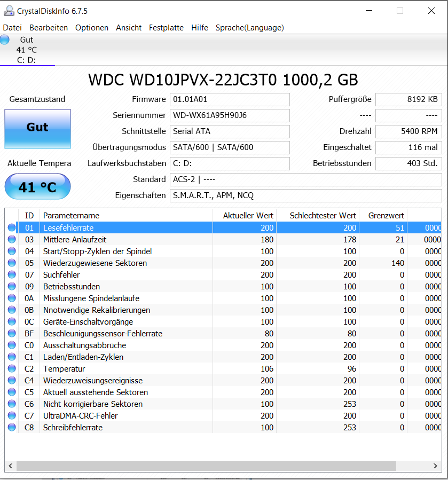Click status orb of Schreibfehlerrate row

[12, 427]
